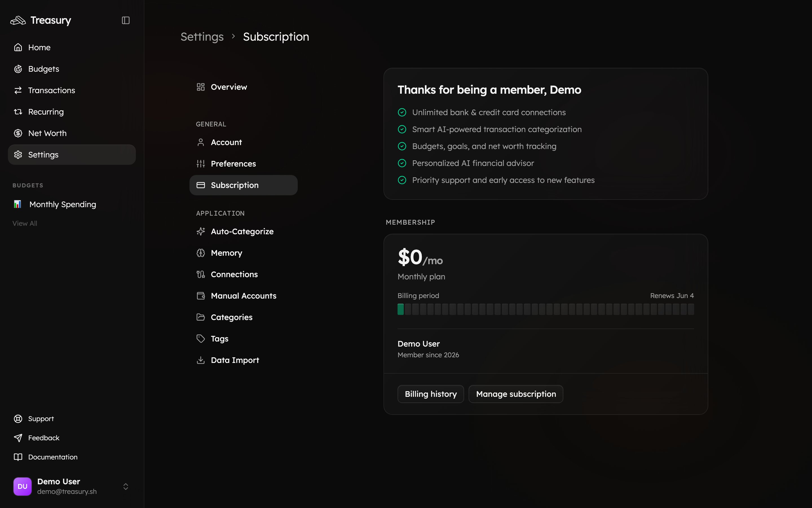Click the Billing history button
This screenshot has width=812, height=508.
click(431, 394)
